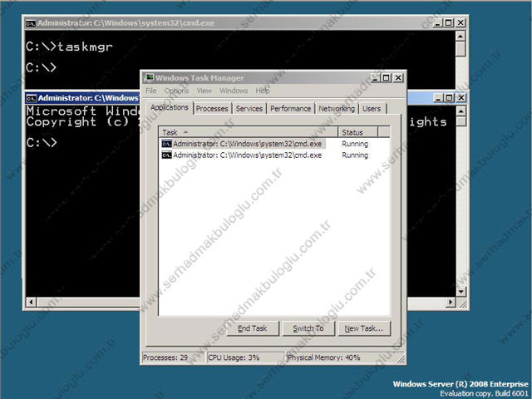Click the right scroll arrow in the lower cmd window
The image size is (532, 399).
pyautogui.click(x=451, y=302)
